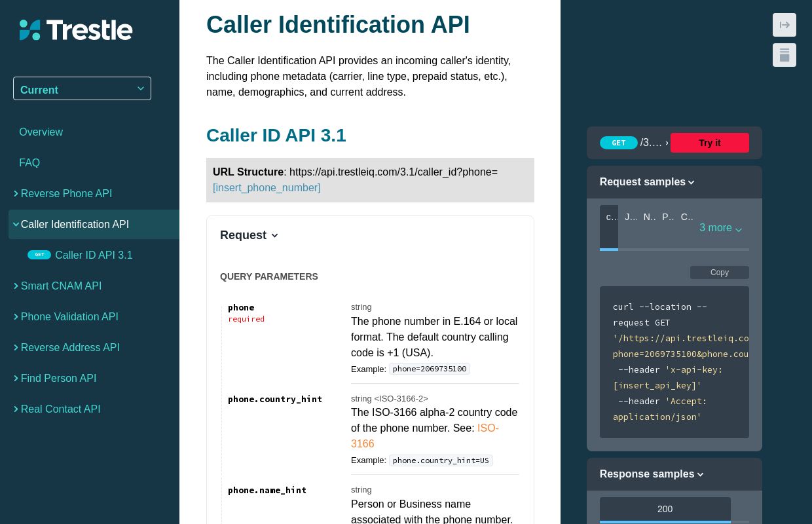The width and height of the screenshot is (812, 524).
Task: Click the Try it button
Action: pyautogui.click(x=710, y=143)
